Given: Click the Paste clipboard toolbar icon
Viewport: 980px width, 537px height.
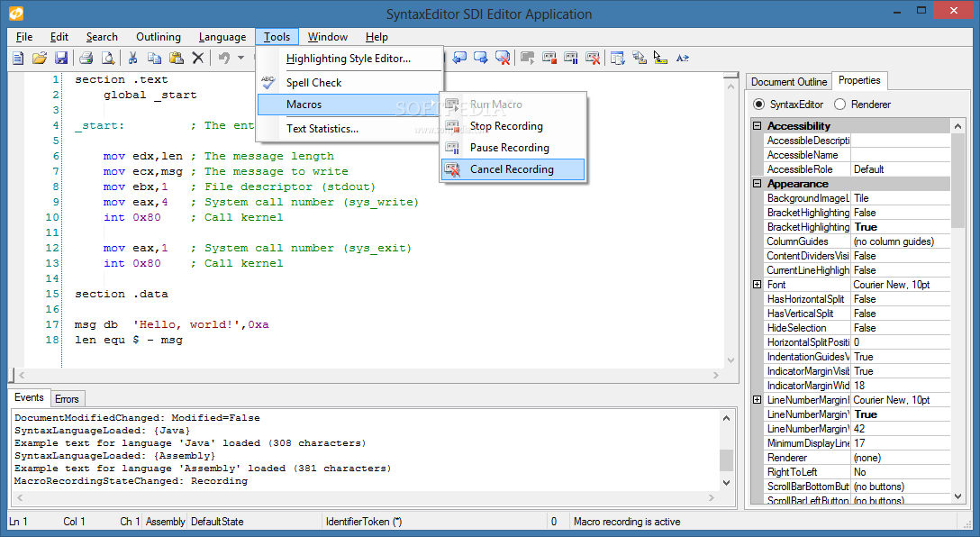Looking at the screenshot, I should pos(177,59).
